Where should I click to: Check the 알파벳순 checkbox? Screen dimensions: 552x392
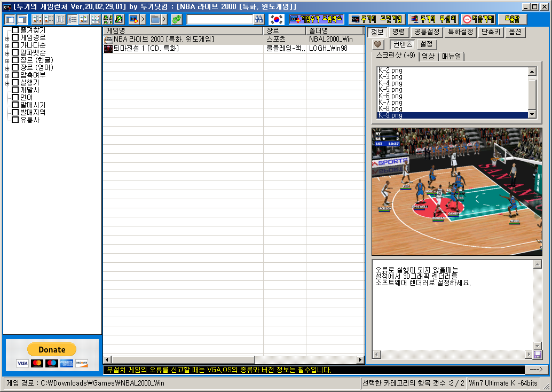[x=15, y=52]
